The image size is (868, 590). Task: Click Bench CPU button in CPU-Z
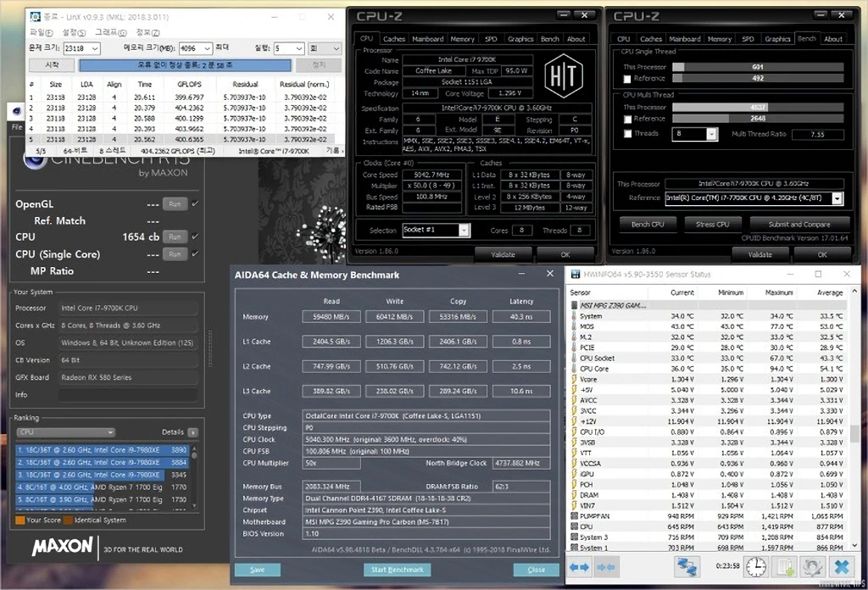(x=648, y=225)
